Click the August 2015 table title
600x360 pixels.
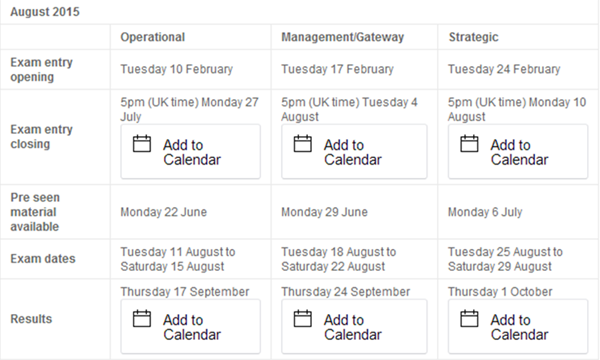[x=45, y=12]
